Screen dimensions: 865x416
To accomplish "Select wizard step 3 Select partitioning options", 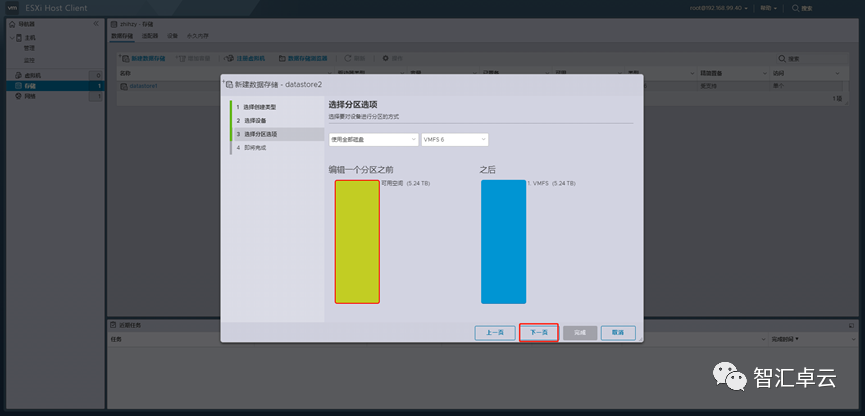I will click(277, 134).
